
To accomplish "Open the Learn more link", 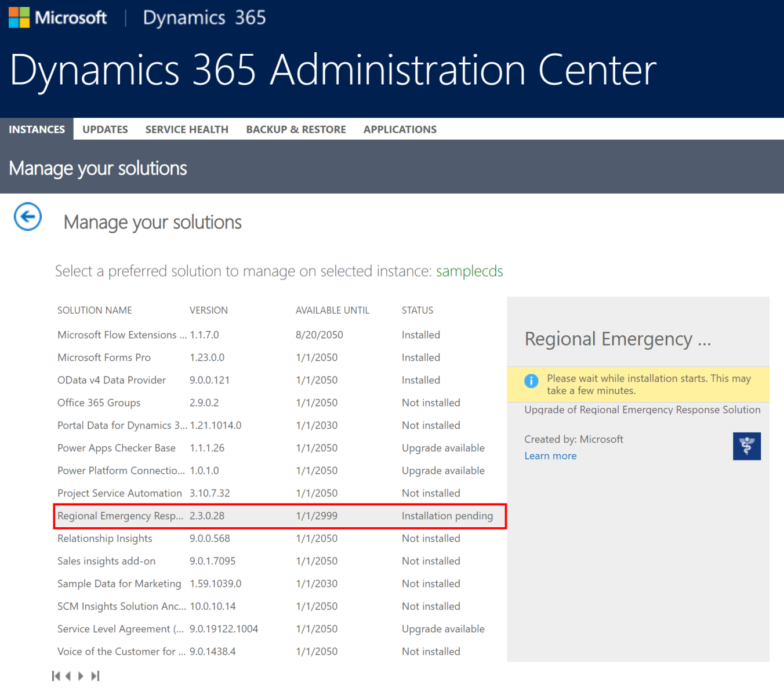I will click(550, 456).
